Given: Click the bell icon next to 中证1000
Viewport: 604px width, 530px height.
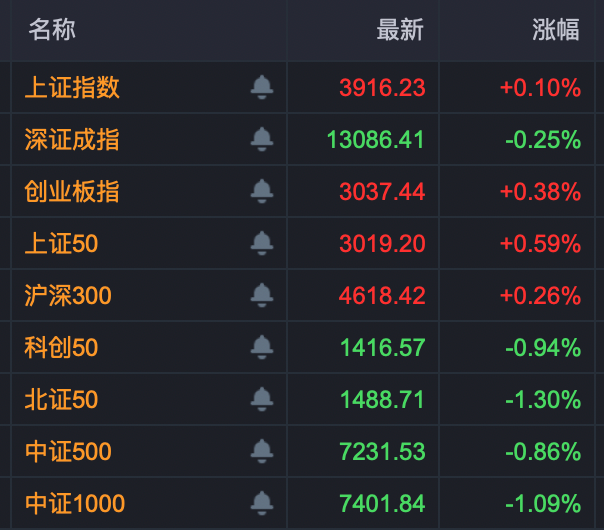Looking at the screenshot, I should (x=262, y=502).
